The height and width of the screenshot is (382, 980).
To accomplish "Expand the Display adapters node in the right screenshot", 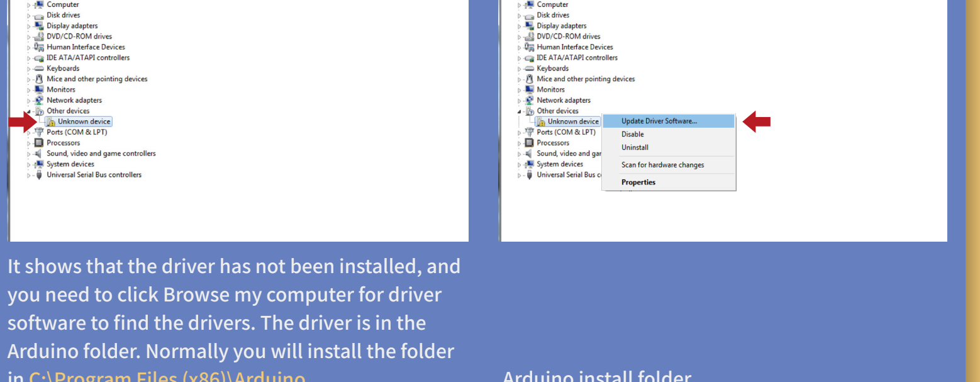I will coord(519,26).
